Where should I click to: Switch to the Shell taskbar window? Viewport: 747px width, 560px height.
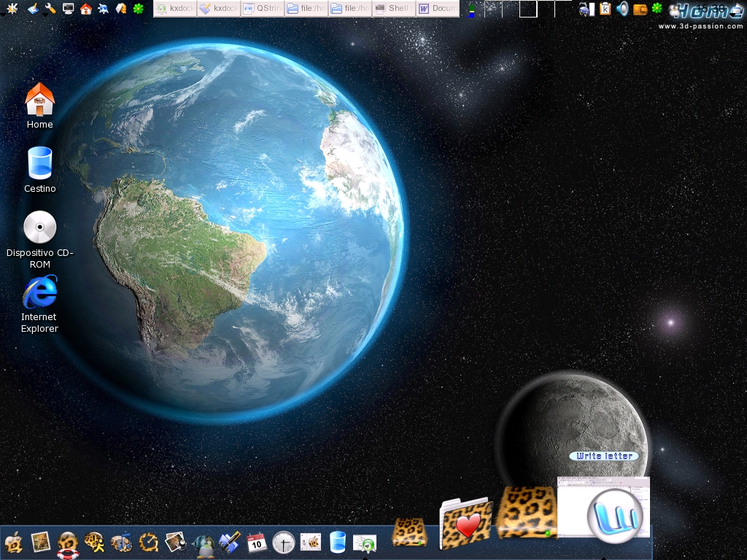pos(393,9)
